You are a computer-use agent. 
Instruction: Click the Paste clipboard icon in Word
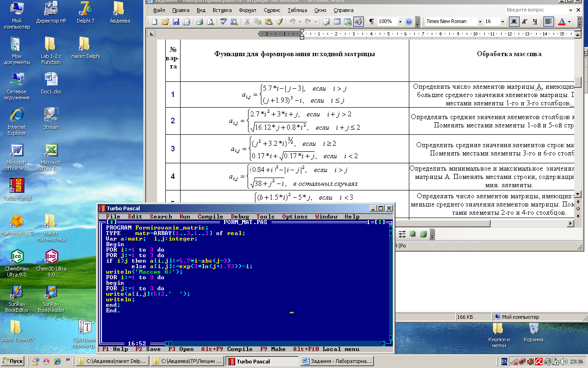click(x=268, y=22)
